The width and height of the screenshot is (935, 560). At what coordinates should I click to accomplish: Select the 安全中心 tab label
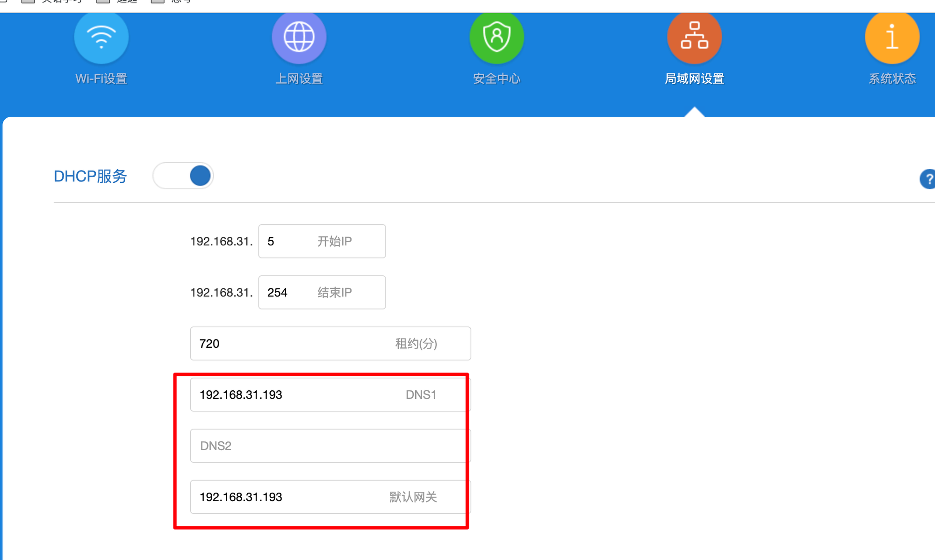497,79
